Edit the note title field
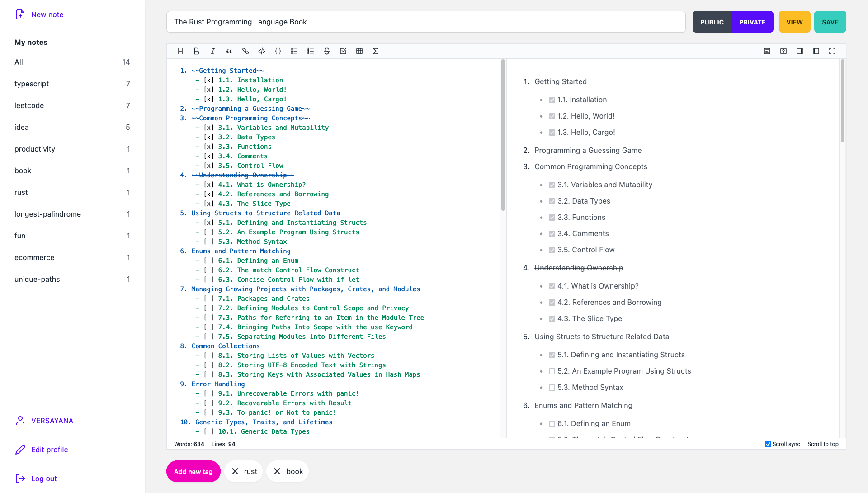This screenshot has width=868, height=493. tap(425, 21)
